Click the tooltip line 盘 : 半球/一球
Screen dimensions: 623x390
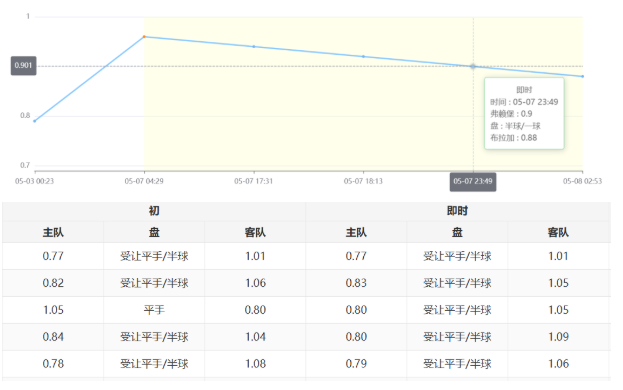tap(515, 126)
